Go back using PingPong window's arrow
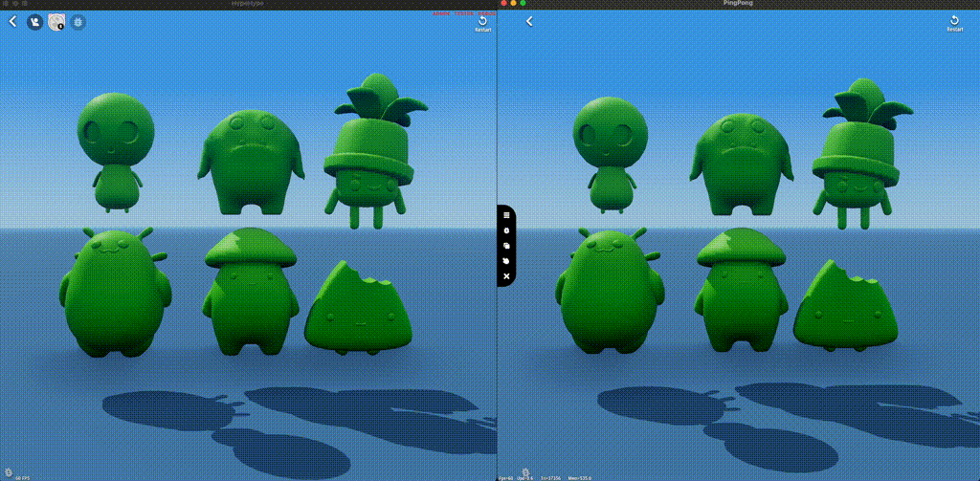 529,21
